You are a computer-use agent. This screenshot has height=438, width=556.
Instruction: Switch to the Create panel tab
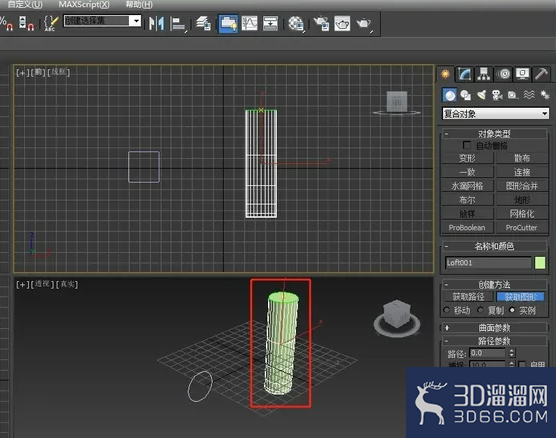click(446, 74)
